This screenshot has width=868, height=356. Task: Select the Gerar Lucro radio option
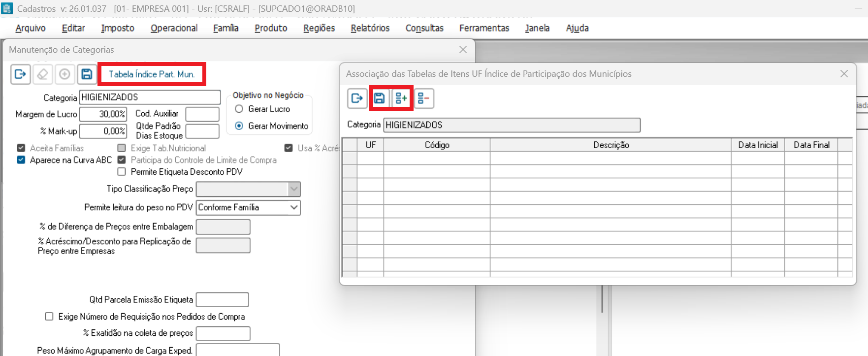(239, 109)
